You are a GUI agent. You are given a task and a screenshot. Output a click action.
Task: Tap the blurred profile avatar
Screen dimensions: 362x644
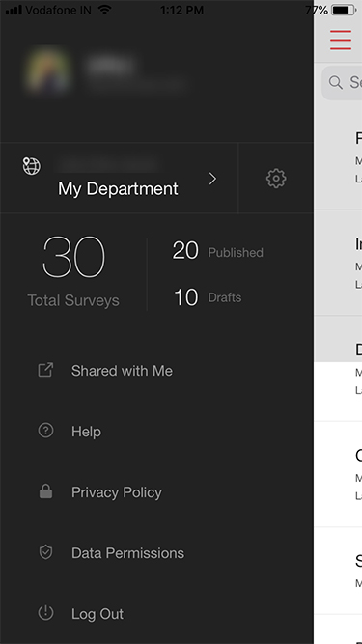click(47, 70)
